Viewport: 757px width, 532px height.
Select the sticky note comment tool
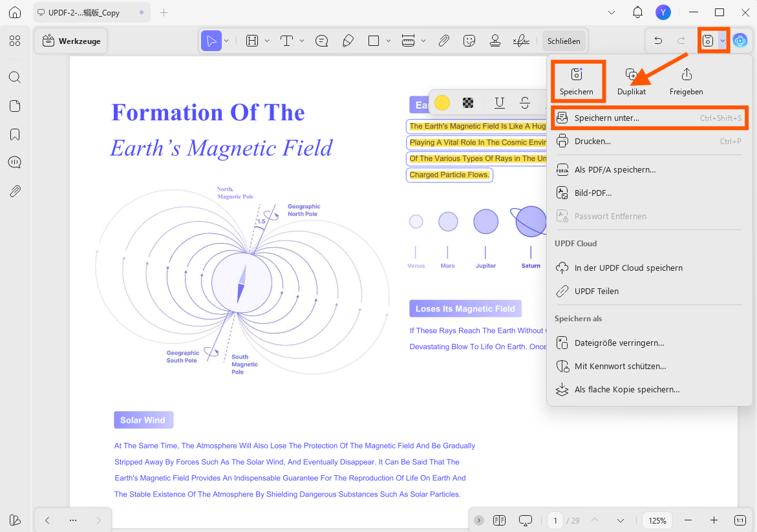coord(321,41)
